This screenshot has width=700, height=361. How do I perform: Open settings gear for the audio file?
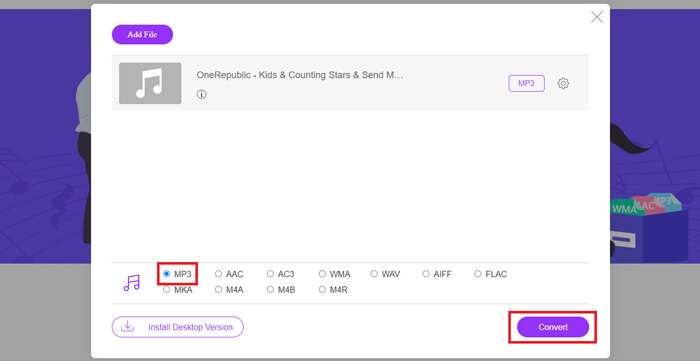[x=563, y=83]
